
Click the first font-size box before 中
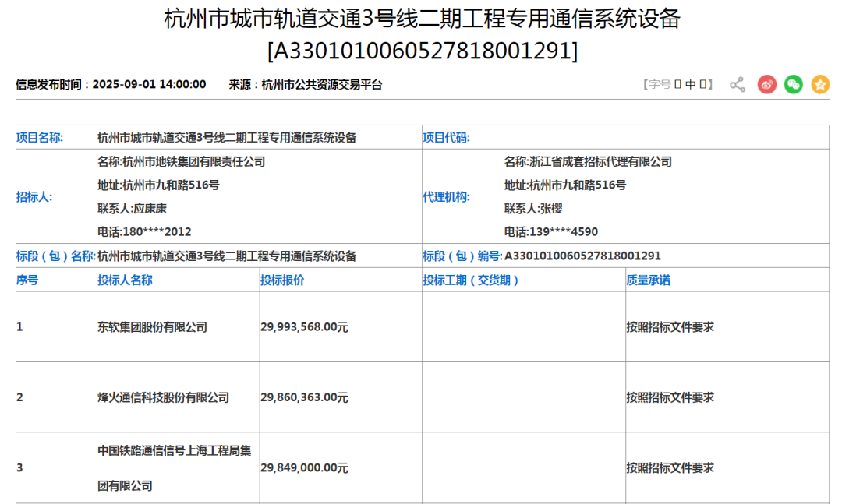(x=677, y=84)
